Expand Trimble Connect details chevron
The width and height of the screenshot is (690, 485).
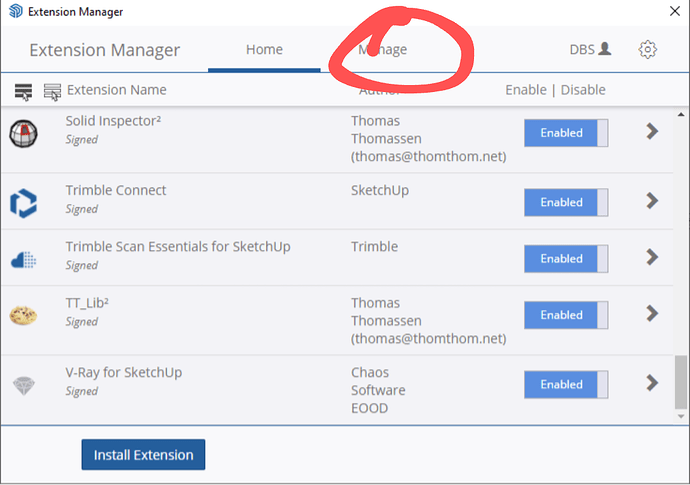coord(652,201)
